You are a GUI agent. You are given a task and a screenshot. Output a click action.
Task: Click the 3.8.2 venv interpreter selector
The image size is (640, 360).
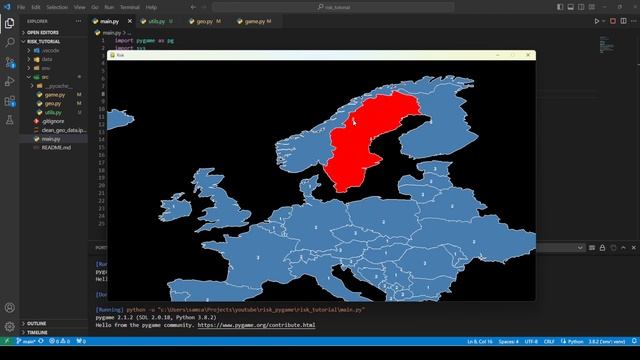click(607, 341)
